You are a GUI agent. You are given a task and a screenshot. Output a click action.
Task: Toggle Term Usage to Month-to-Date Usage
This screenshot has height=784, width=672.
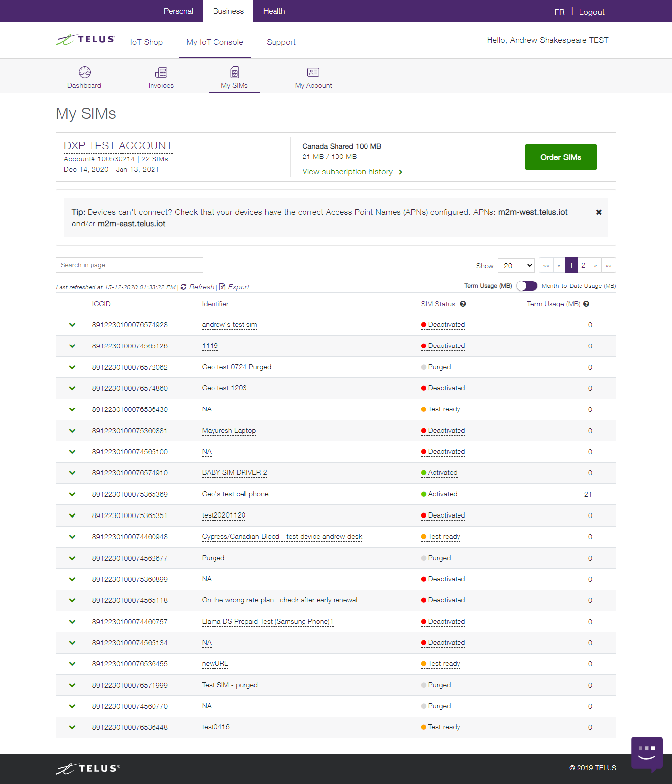526,286
